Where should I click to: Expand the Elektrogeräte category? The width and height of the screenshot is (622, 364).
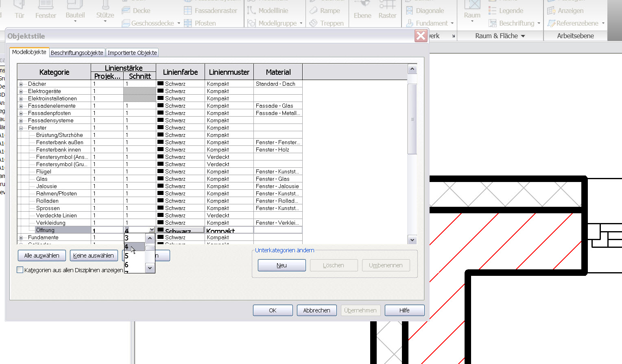21,91
